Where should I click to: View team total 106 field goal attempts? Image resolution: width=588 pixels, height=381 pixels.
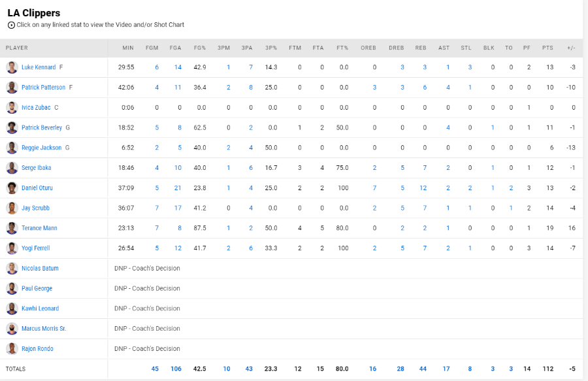coord(176,369)
